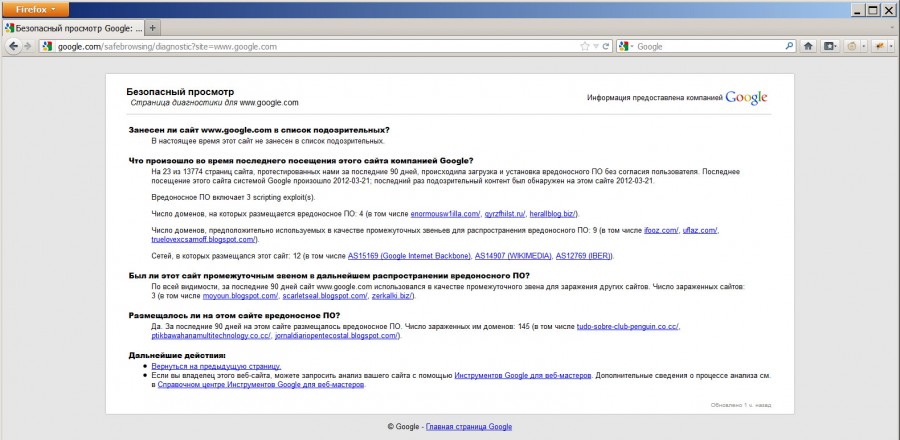
Task: Open the enormousw1illa.com link
Action: click(445, 214)
